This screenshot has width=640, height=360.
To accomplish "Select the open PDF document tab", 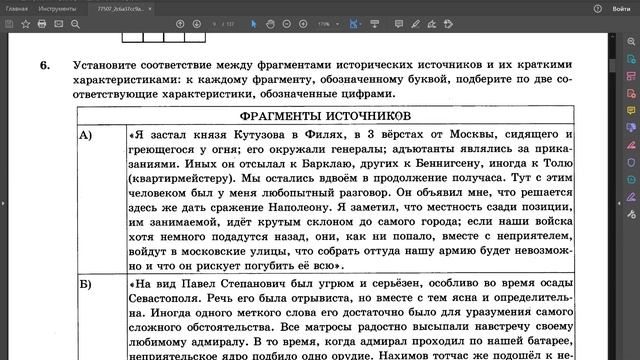I will pos(121,9).
